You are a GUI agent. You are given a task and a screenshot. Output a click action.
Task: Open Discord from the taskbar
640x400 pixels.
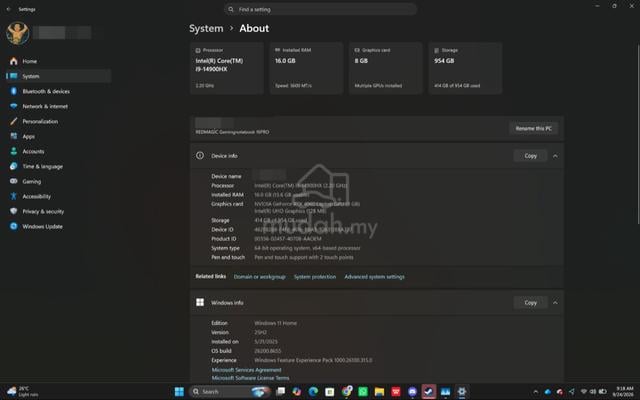coord(412,392)
